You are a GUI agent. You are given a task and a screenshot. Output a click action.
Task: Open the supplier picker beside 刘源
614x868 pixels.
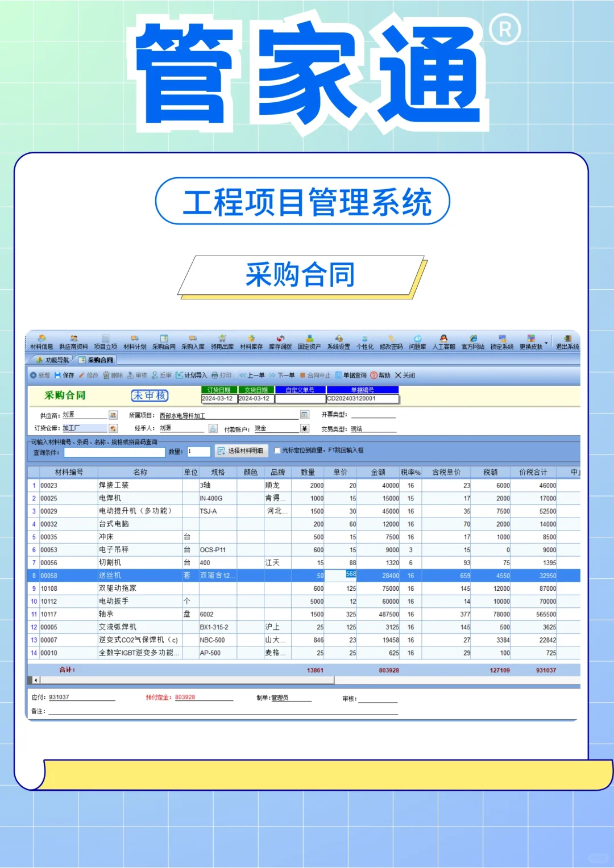point(112,414)
